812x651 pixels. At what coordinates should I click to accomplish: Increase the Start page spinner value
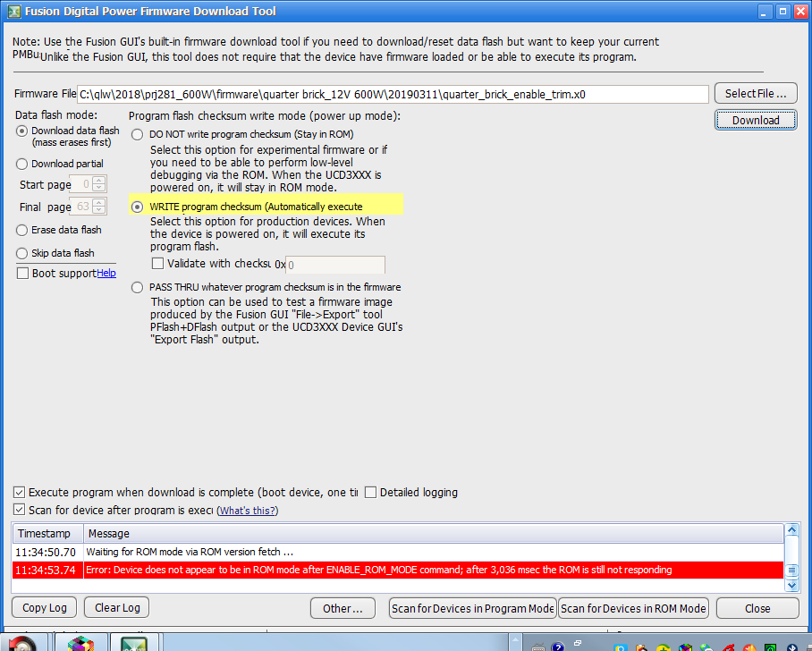click(99, 180)
